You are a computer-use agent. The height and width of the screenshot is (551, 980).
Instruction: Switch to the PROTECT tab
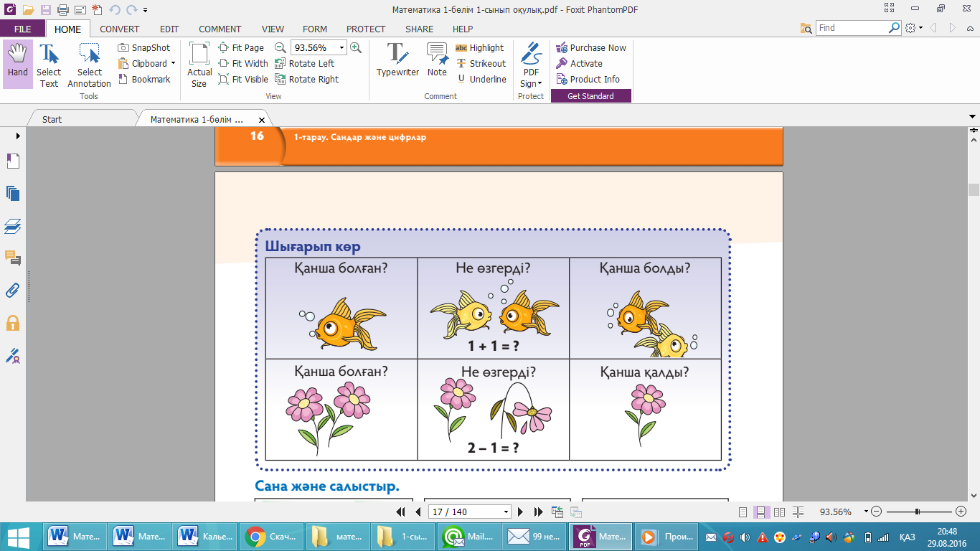pyautogui.click(x=366, y=29)
